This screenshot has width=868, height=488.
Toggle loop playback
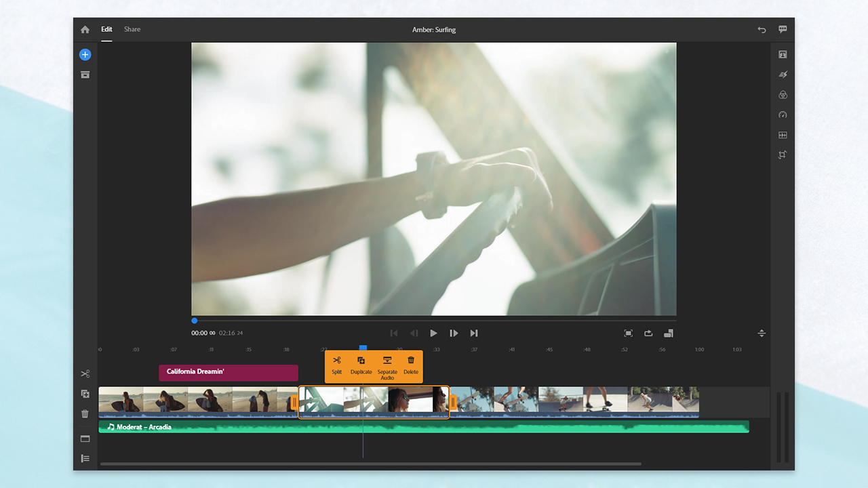pyautogui.click(x=648, y=333)
